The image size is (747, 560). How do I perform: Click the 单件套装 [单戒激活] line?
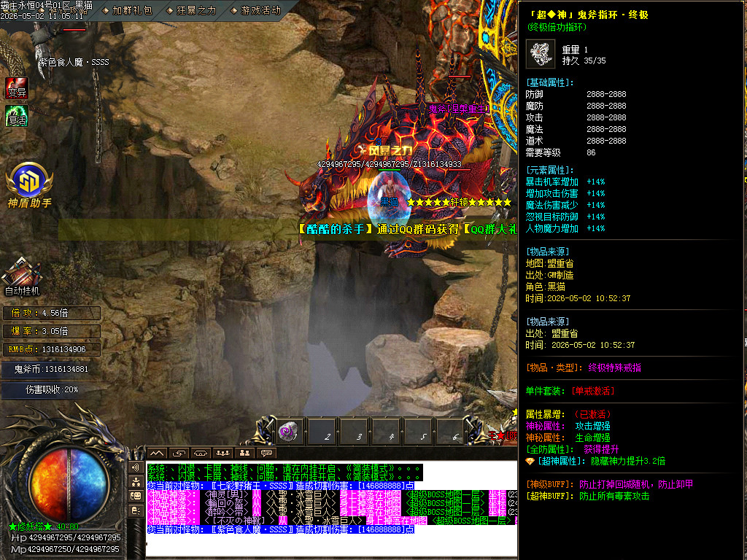(x=570, y=391)
